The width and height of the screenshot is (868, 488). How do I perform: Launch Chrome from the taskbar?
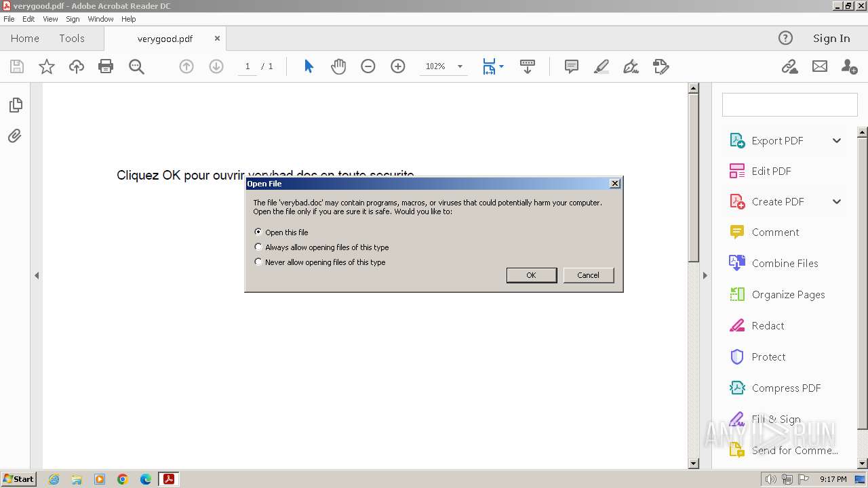pos(123,479)
